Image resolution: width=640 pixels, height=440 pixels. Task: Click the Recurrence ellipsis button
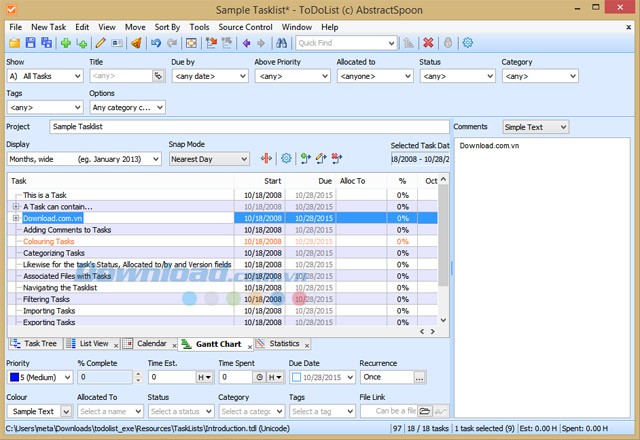click(x=420, y=378)
